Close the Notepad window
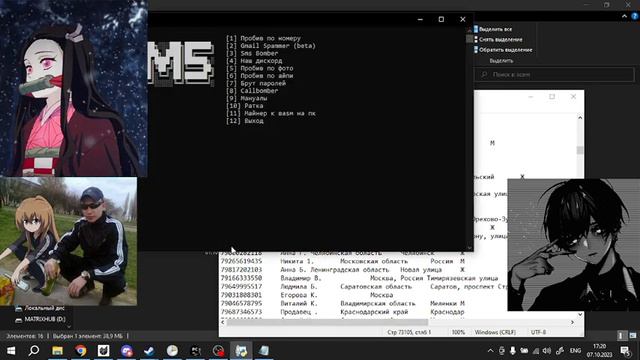 point(573,97)
